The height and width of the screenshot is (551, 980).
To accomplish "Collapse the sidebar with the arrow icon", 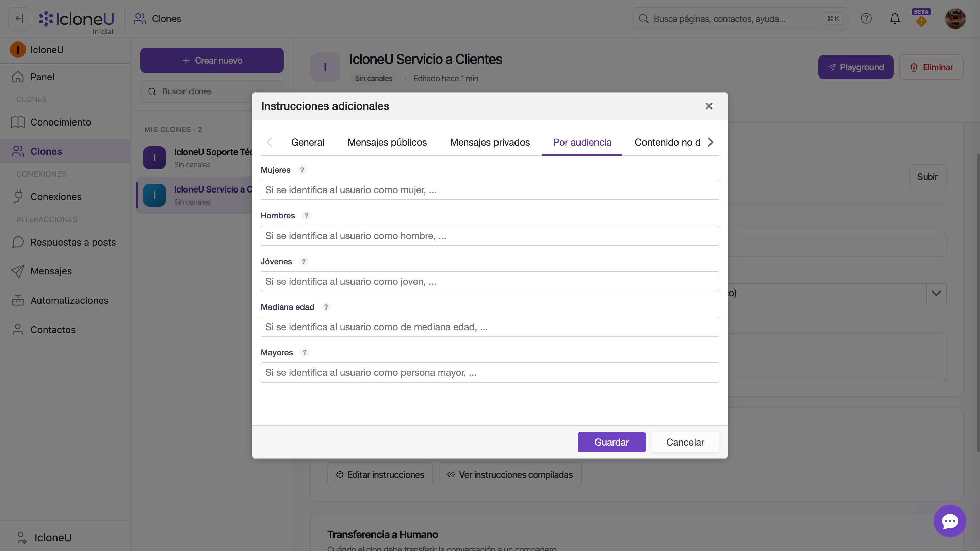I will pyautogui.click(x=19, y=18).
